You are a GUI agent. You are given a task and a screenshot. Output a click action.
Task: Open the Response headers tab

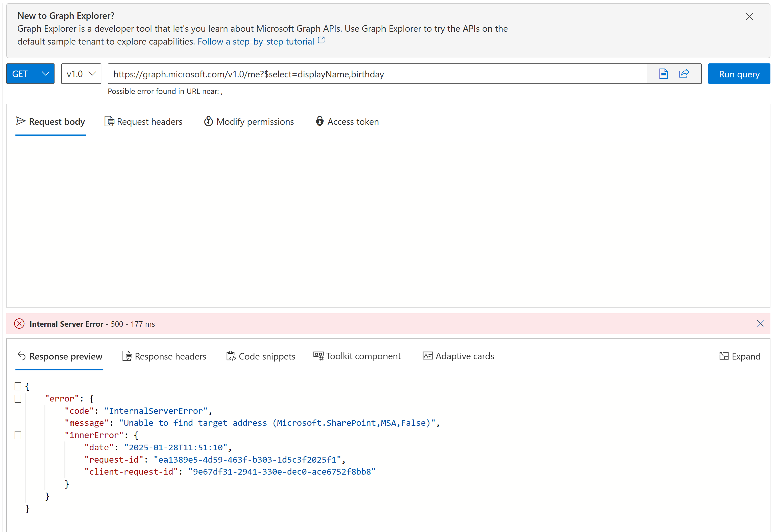[164, 356]
